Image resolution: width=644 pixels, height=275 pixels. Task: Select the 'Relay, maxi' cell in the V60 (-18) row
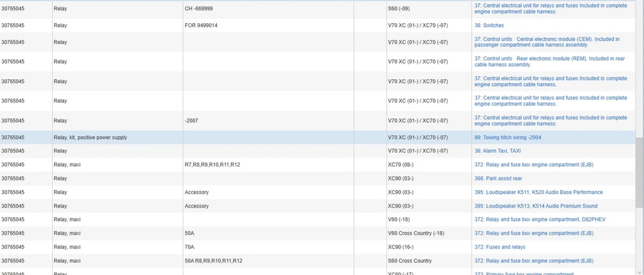118,220
